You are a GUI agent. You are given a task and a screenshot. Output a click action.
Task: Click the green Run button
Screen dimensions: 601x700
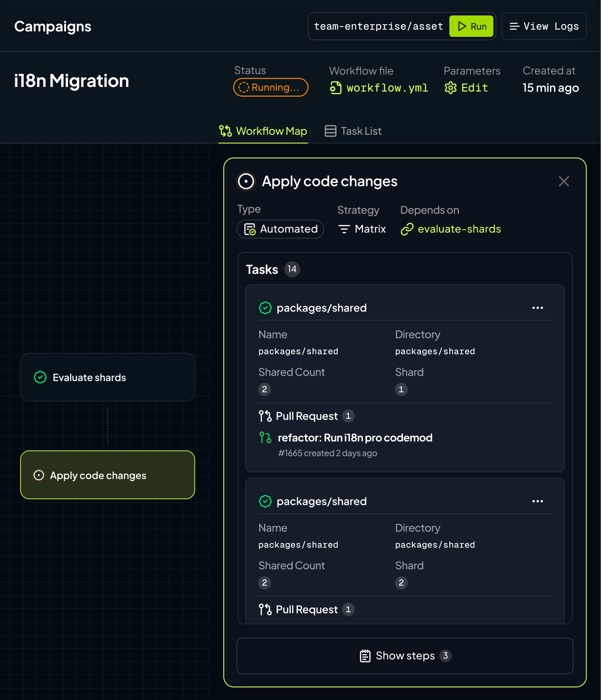click(x=471, y=26)
